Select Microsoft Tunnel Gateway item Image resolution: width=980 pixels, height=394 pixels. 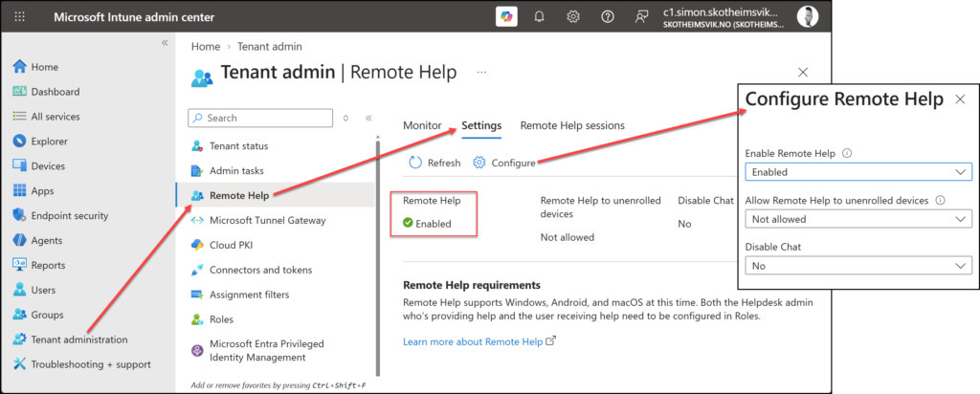[268, 220]
